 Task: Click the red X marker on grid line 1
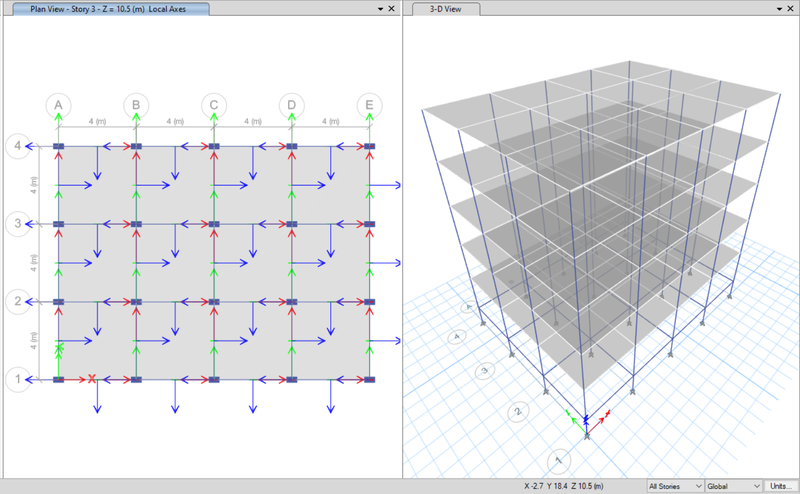pyautogui.click(x=92, y=379)
